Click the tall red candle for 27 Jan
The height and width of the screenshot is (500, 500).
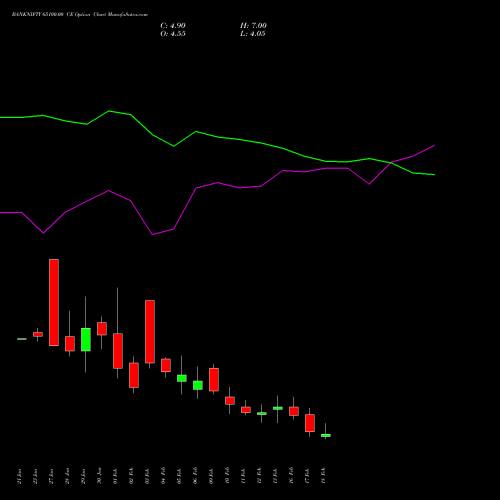tap(54, 302)
